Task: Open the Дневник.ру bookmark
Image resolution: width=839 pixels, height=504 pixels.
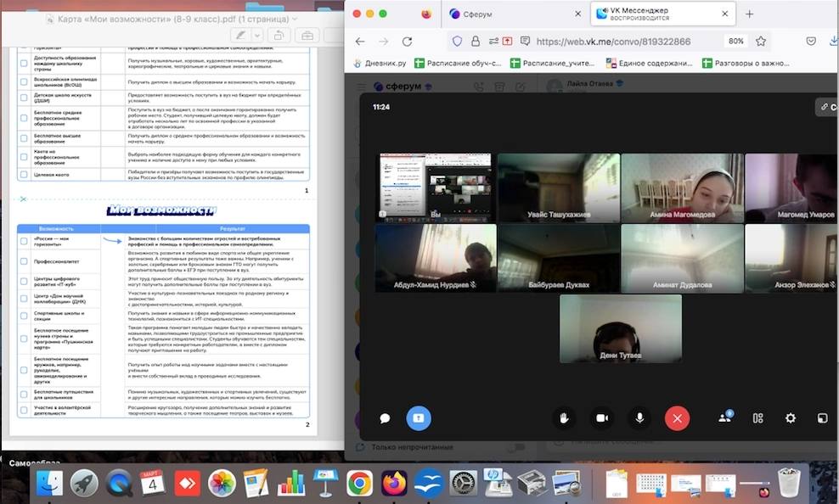Action: 383,63
